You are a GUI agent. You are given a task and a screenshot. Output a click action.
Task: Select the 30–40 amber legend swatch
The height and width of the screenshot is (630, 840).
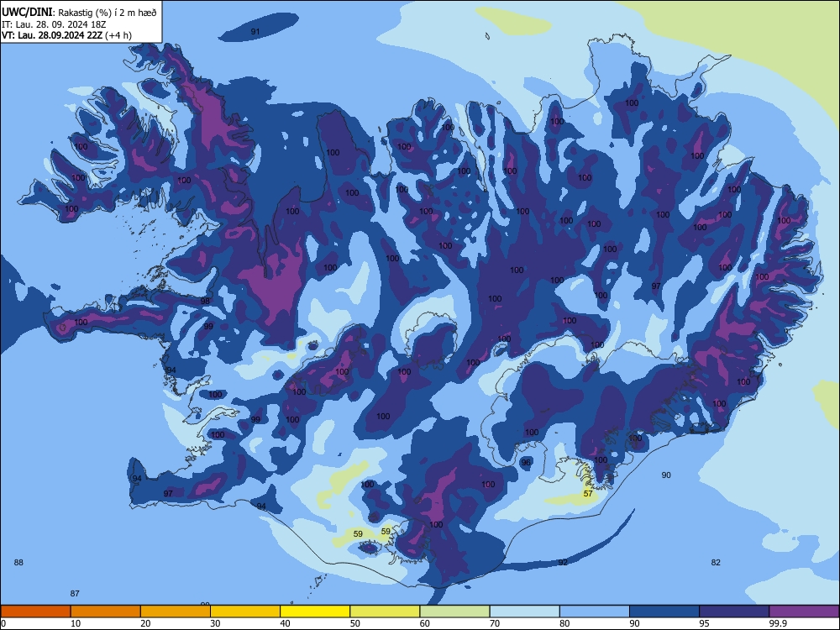click(x=245, y=612)
